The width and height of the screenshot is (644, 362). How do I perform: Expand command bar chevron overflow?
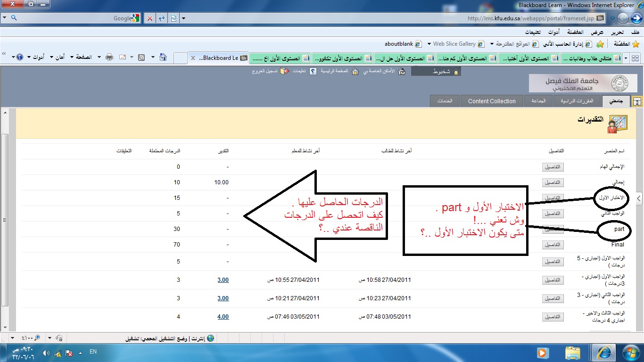[x=4, y=54]
